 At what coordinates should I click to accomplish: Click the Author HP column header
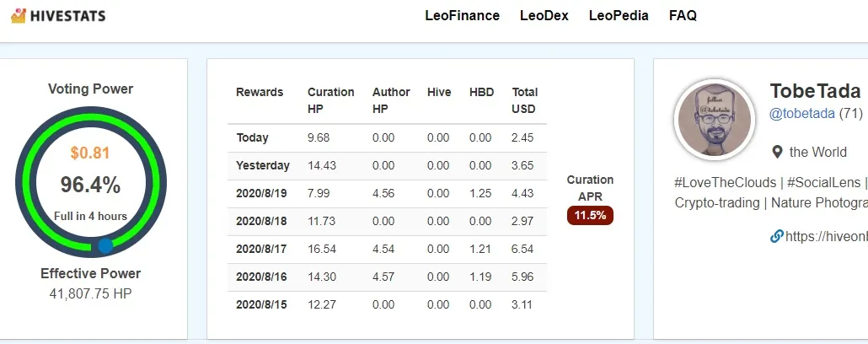pyautogui.click(x=391, y=100)
